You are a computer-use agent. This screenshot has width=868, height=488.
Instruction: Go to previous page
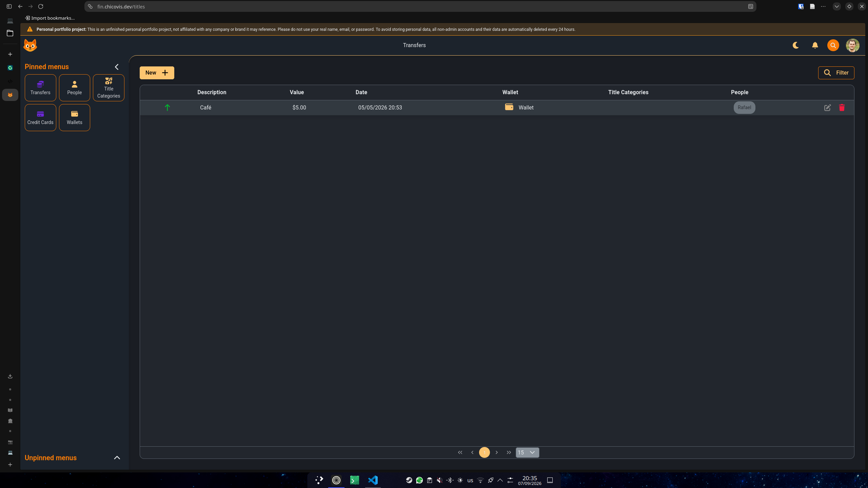pos(472,452)
